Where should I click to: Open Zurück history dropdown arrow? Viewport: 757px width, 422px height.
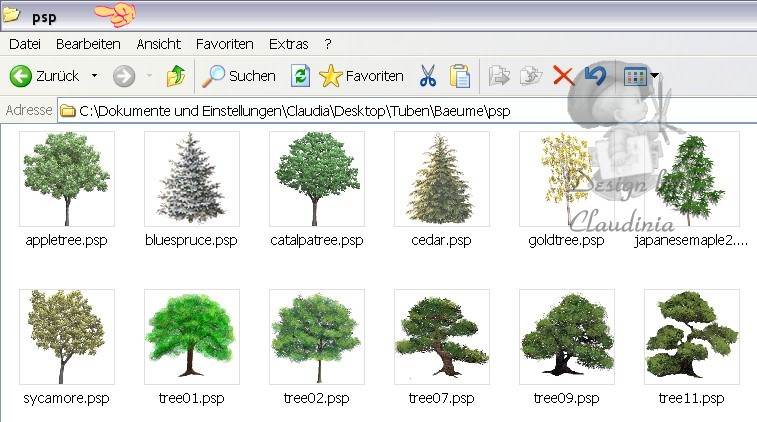95,76
